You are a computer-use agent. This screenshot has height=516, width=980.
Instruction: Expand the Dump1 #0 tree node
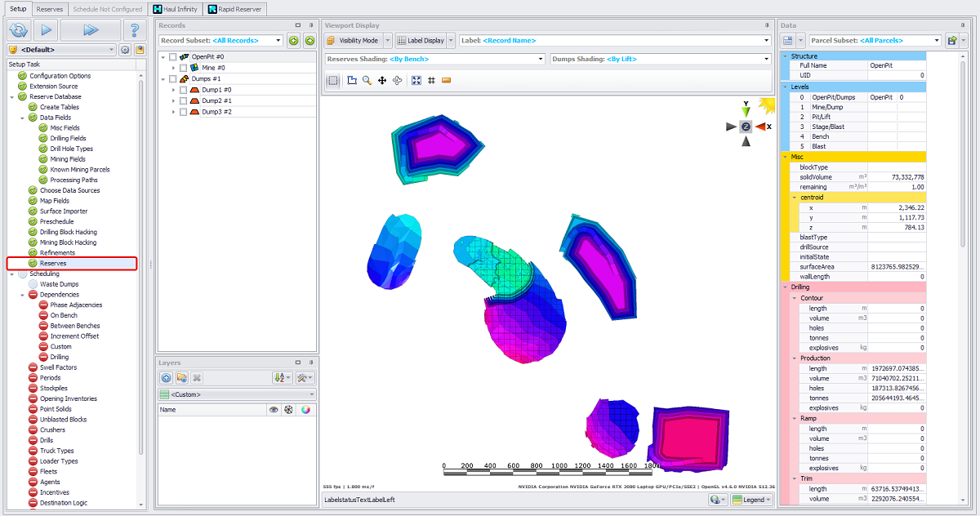173,90
